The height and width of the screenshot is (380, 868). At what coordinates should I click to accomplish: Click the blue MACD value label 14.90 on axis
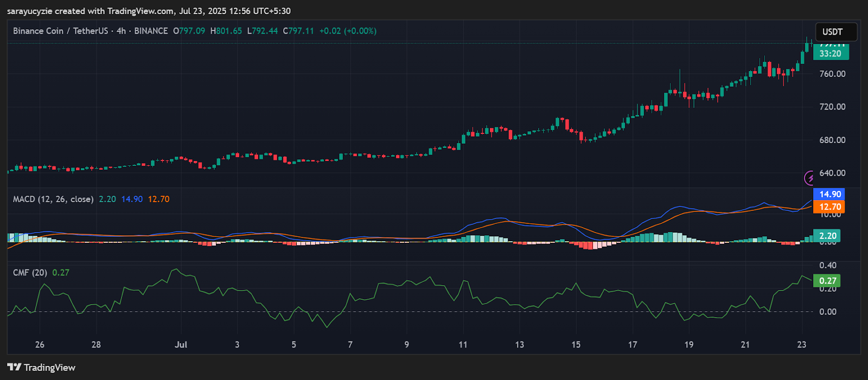point(829,194)
